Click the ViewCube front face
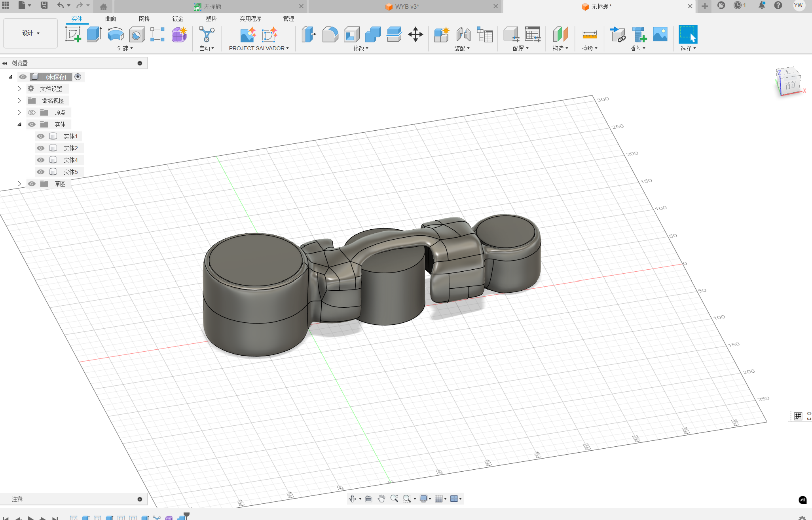The height and width of the screenshot is (520, 812). (x=790, y=85)
